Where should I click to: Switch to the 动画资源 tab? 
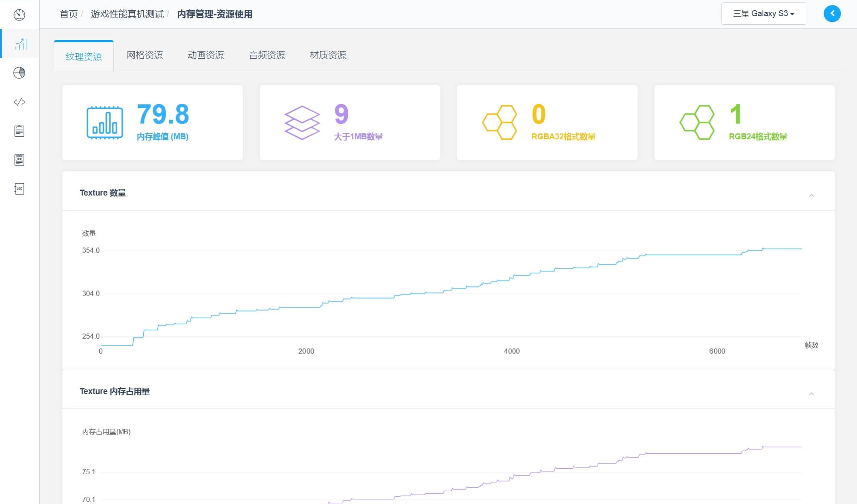point(206,55)
